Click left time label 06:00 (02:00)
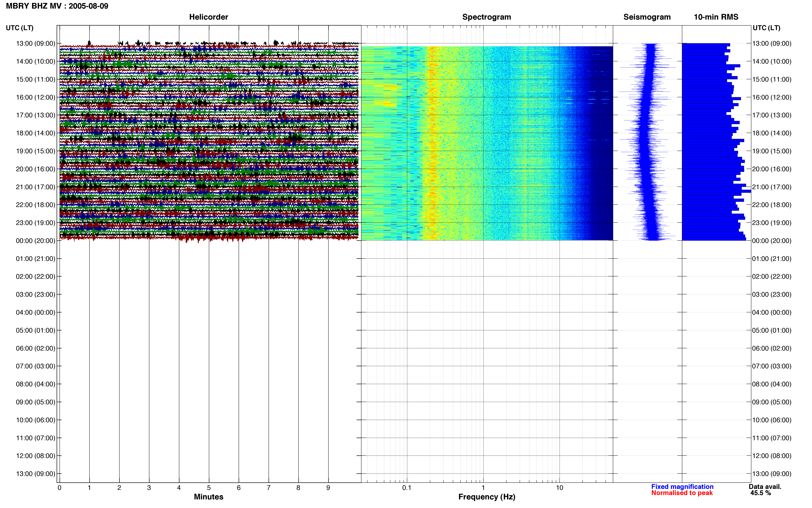The height and width of the screenshot is (508, 812). click(x=36, y=348)
